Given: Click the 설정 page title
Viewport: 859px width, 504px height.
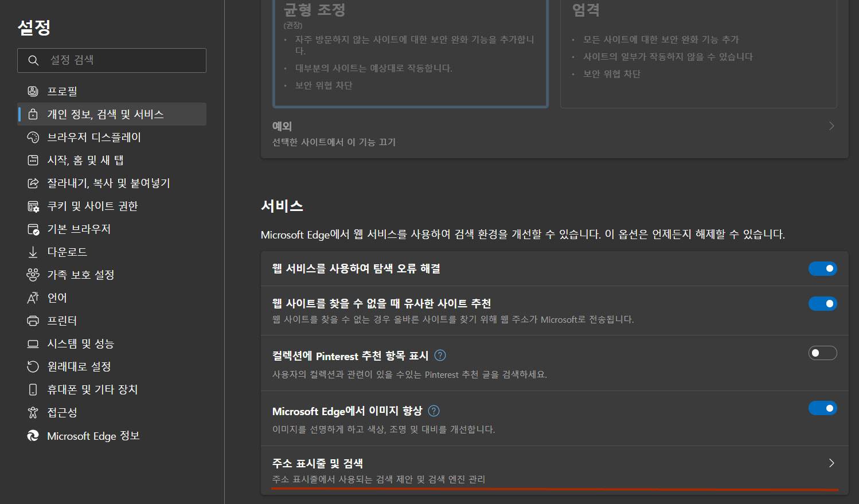Looking at the screenshot, I should coord(34,27).
